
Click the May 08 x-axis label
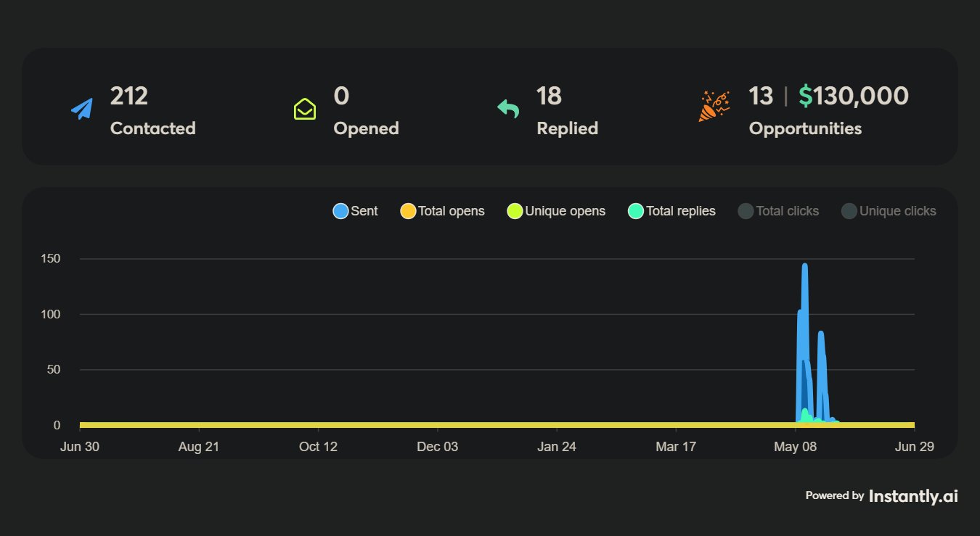pos(796,447)
